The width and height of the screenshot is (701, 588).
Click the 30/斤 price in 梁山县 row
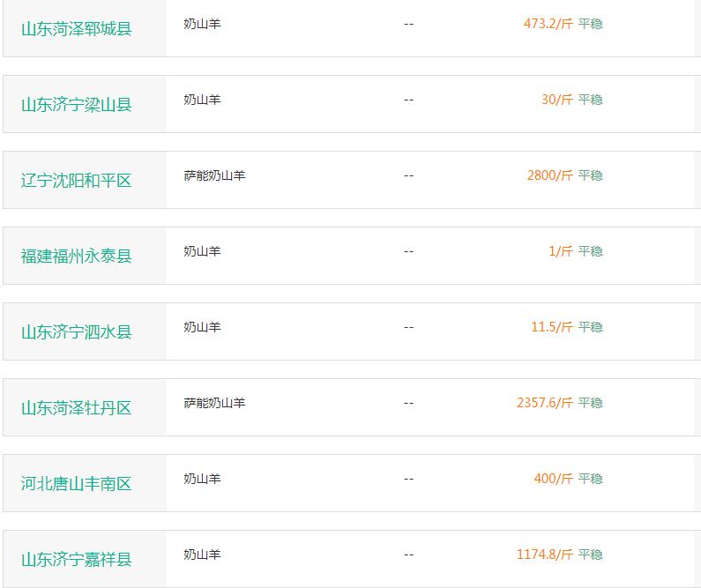pos(557,100)
